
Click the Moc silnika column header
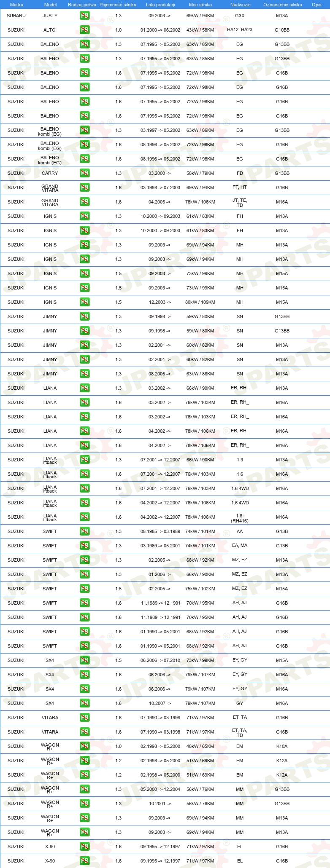[x=200, y=5]
